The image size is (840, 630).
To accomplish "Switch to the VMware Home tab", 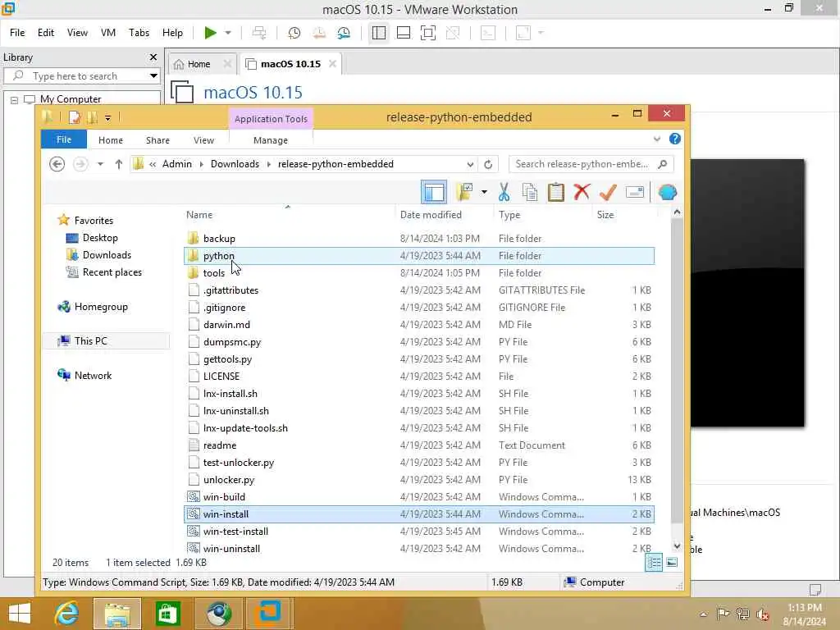I will pos(199,64).
